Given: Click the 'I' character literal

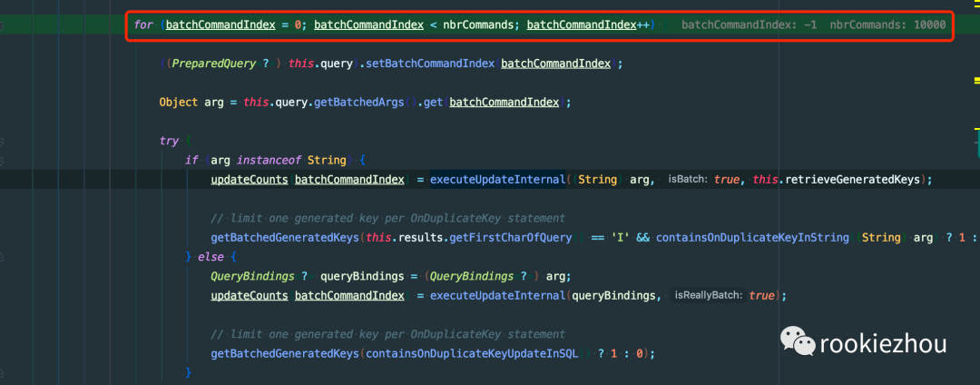Looking at the screenshot, I should click(x=621, y=238).
